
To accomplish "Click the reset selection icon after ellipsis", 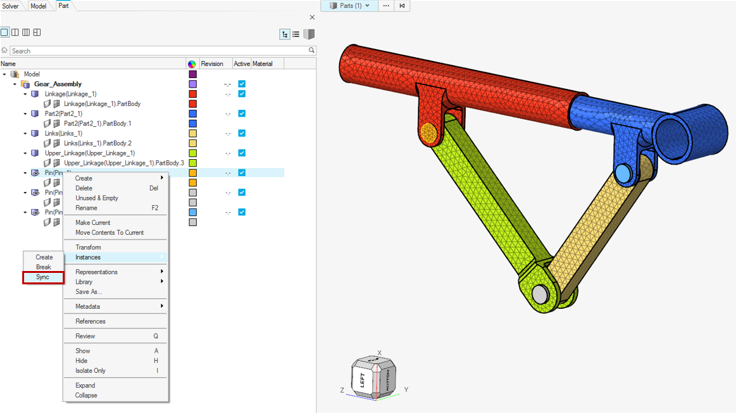I will point(402,6).
